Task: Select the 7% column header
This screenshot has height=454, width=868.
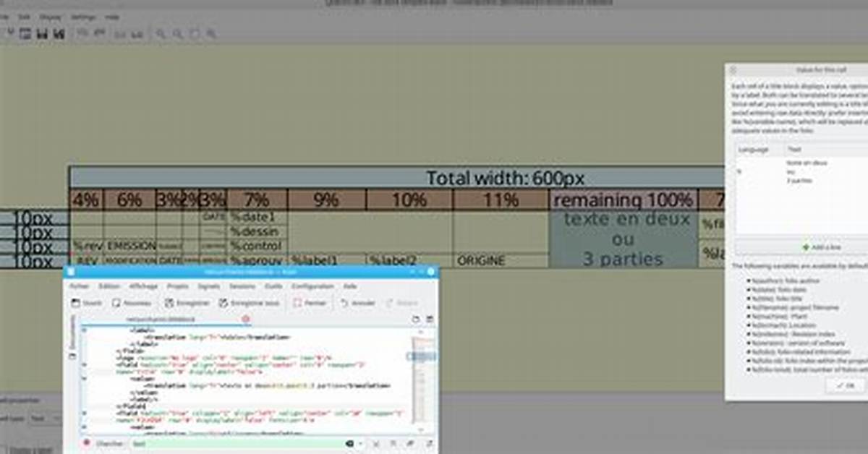Action: [x=257, y=200]
